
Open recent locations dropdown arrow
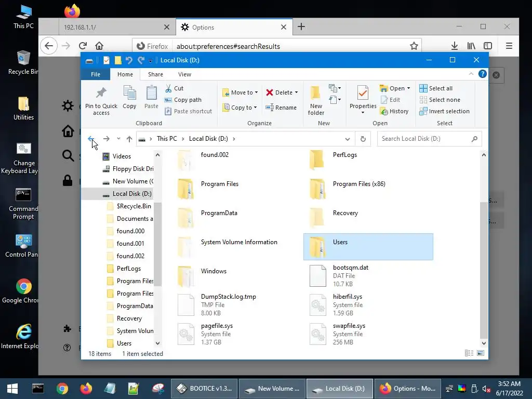tap(118, 138)
